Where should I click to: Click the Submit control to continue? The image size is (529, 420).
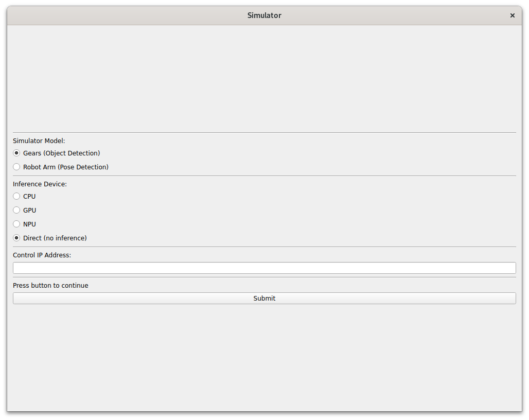264,298
